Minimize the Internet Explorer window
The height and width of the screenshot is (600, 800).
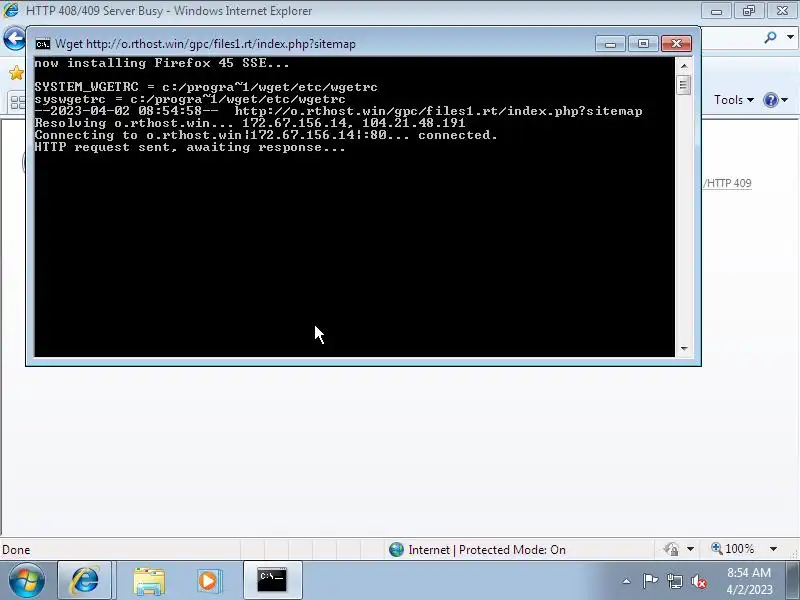[x=716, y=11]
